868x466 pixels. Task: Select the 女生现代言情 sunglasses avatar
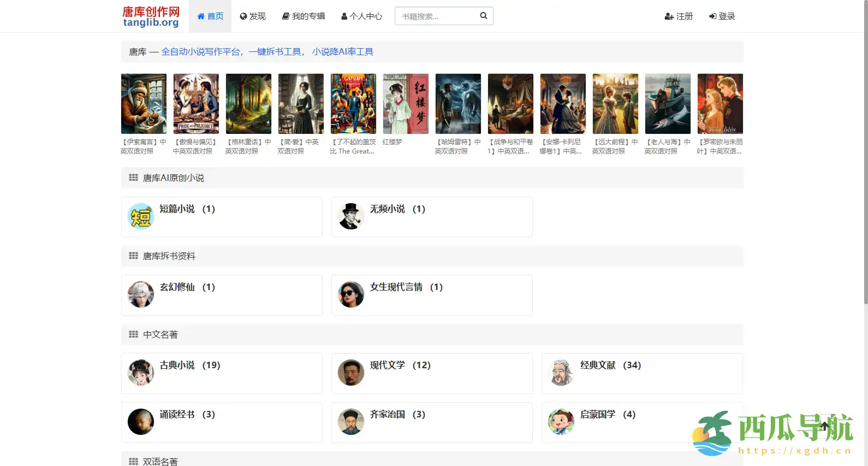(x=351, y=295)
